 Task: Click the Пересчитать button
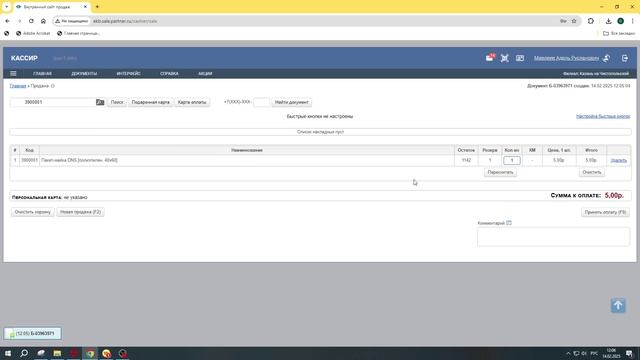500,172
